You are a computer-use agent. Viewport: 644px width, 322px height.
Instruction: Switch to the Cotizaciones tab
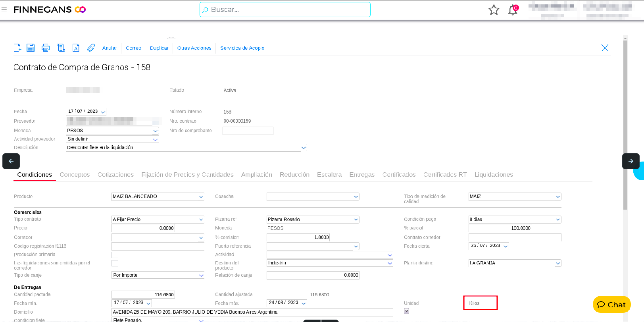115,175
